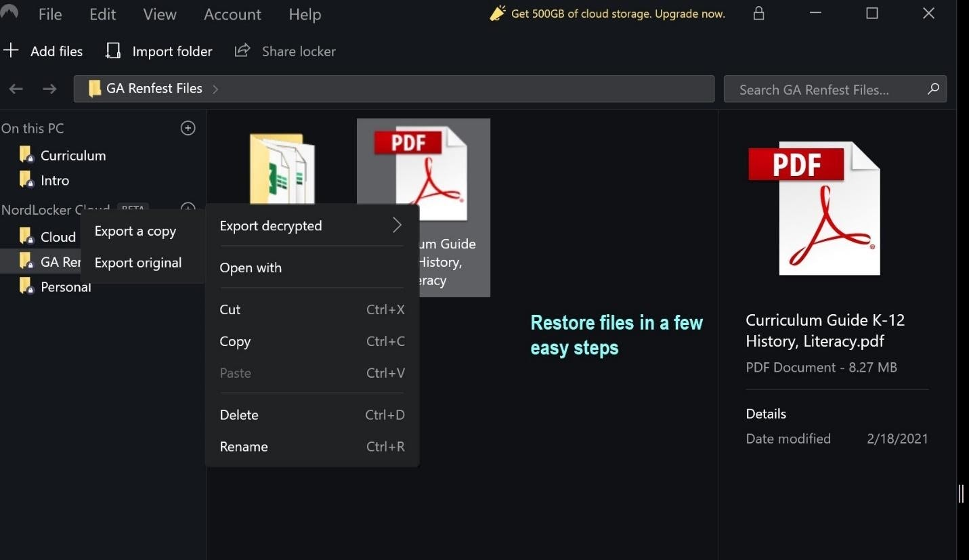Open the Account menu
The width and height of the screenshot is (969, 560).
pyautogui.click(x=233, y=14)
